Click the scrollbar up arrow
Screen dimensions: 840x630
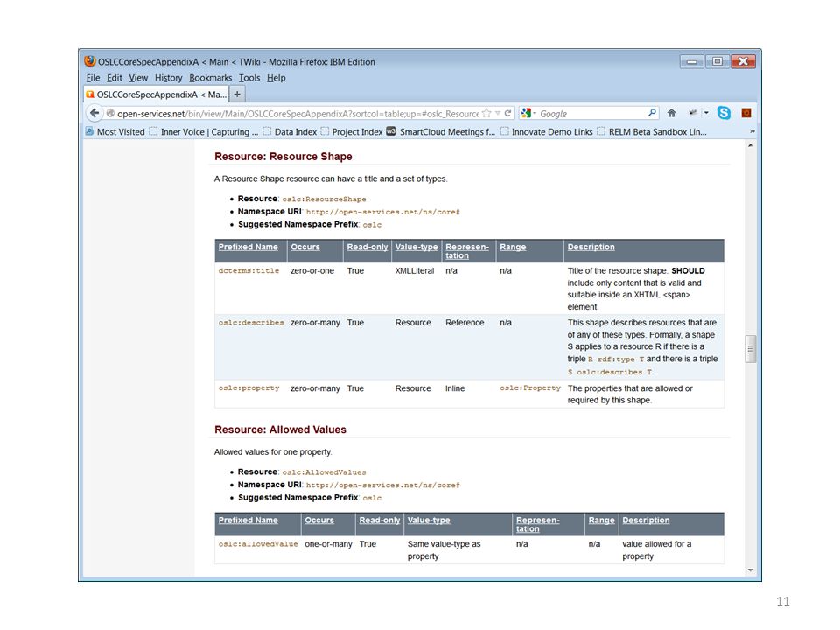click(751, 145)
